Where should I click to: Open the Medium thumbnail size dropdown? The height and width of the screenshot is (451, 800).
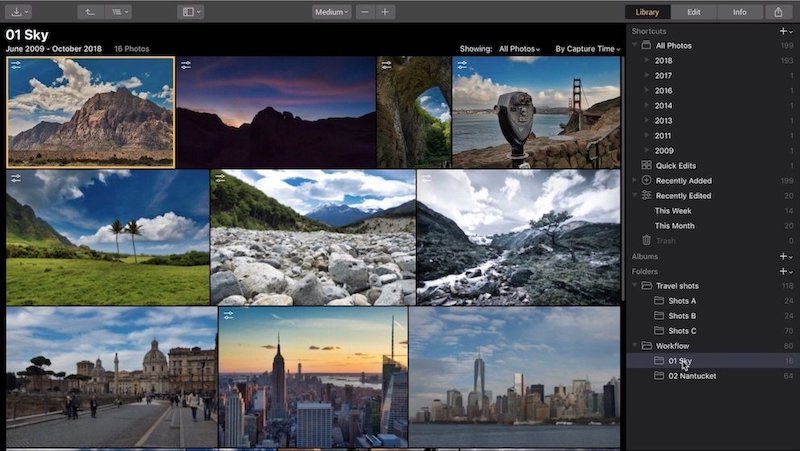tap(331, 12)
